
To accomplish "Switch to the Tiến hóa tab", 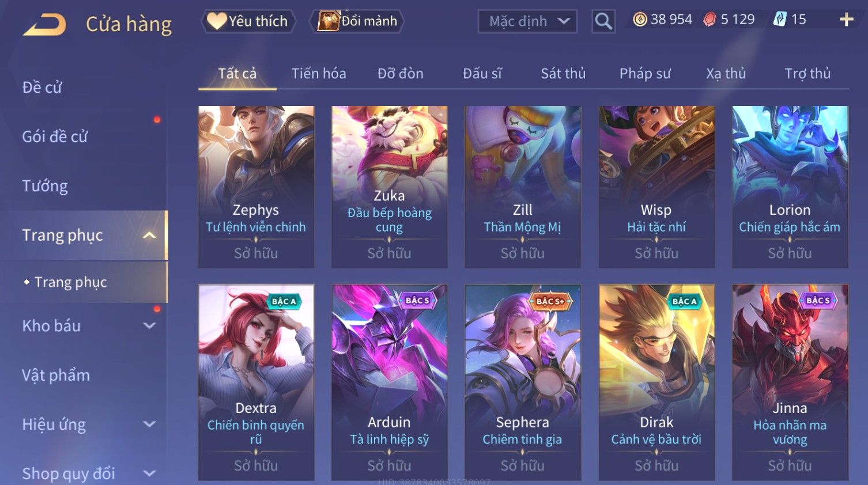I will pos(319,74).
